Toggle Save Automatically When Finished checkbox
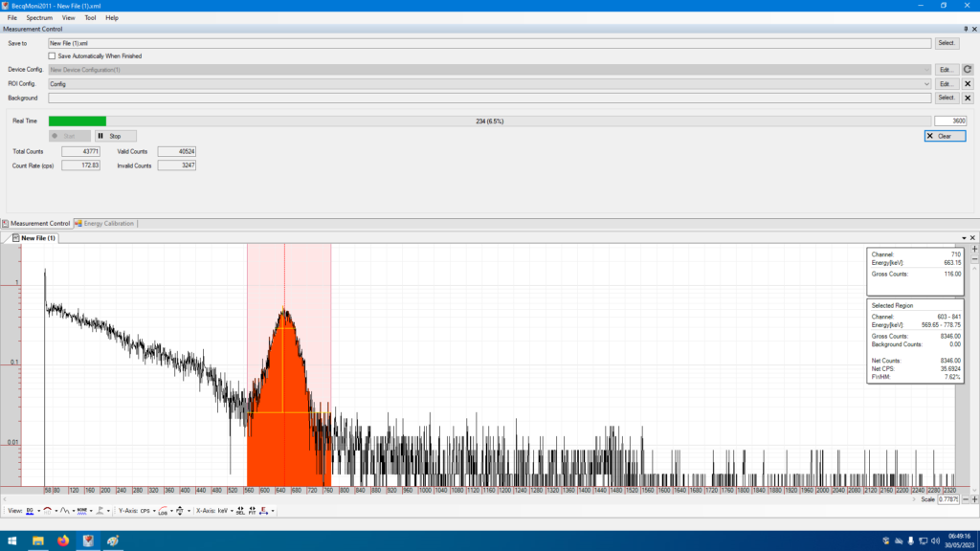This screenshot has height=551, width=980. click(52, 56)
